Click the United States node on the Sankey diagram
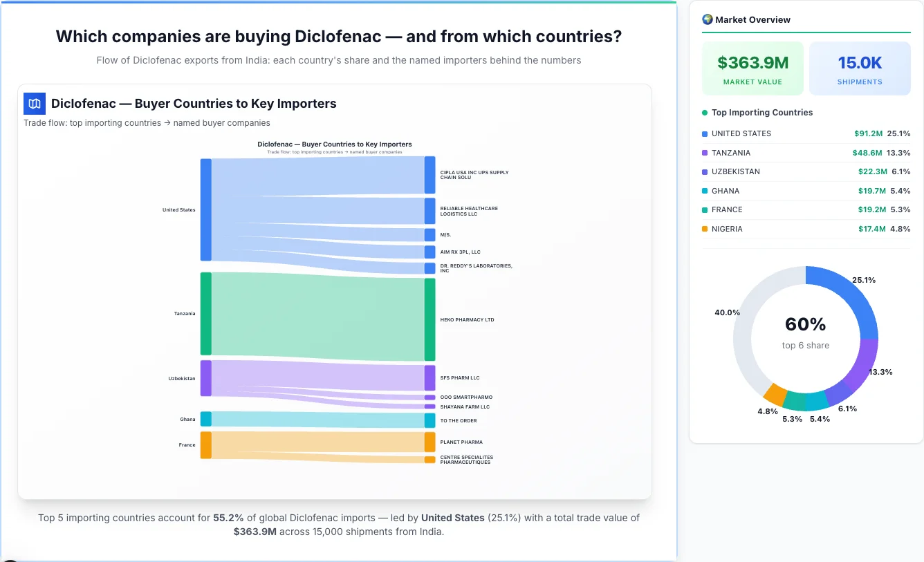The image size is (924, 562). point(206,209)
